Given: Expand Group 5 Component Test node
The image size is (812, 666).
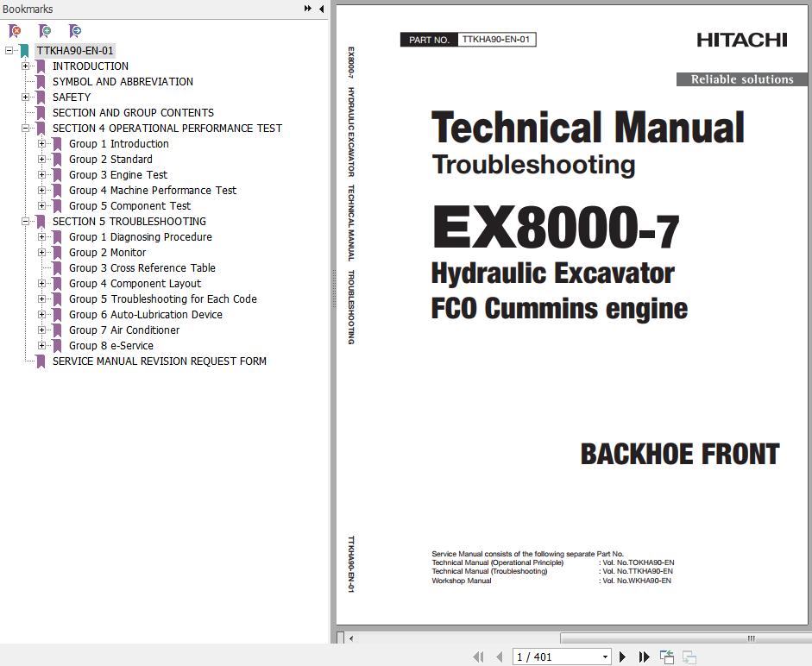Looking at the screenshot, I should pyautogui.click(x=42, y=205).
